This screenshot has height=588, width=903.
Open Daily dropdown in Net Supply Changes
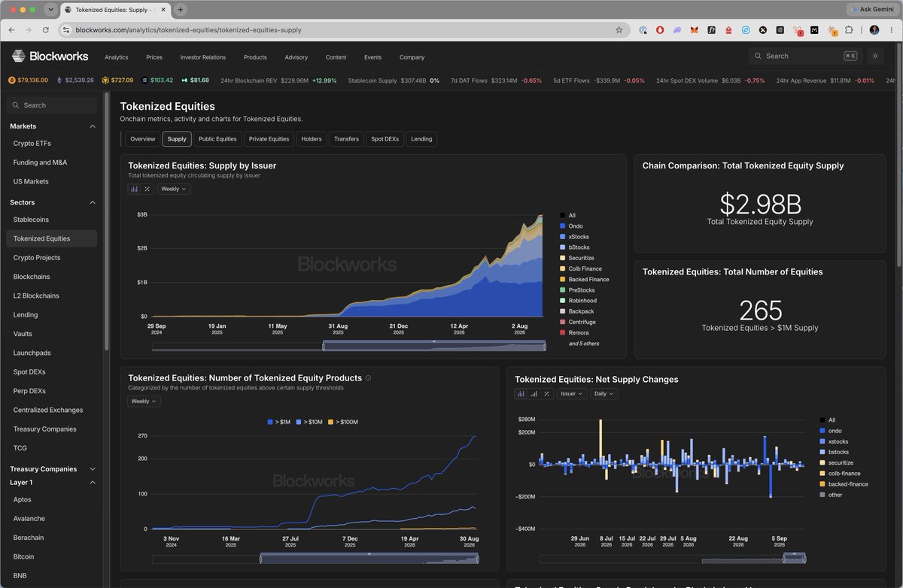tap(604, 393)
